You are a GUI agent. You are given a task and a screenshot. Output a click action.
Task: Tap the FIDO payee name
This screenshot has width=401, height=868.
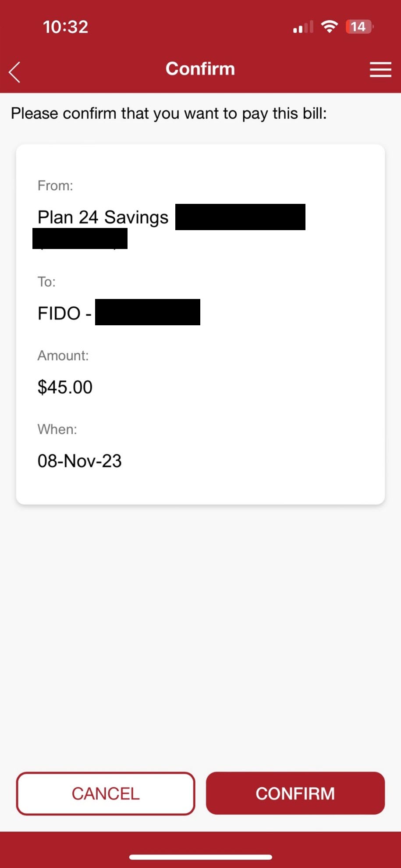point(63,313)
